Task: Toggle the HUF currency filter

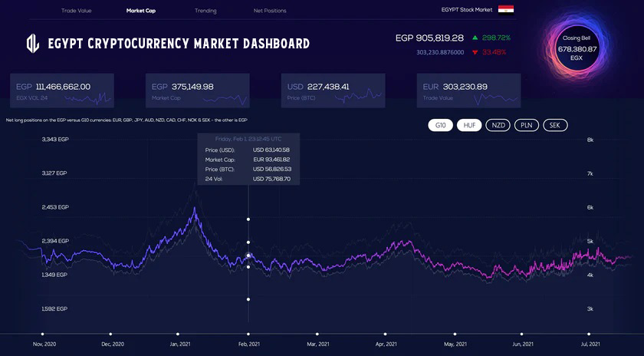Action: point(468,125)
